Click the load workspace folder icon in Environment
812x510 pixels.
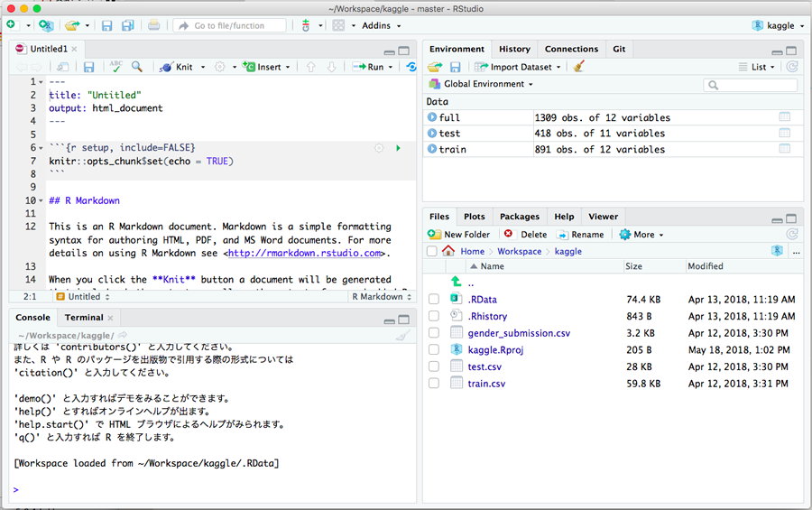tap(435, 67)
